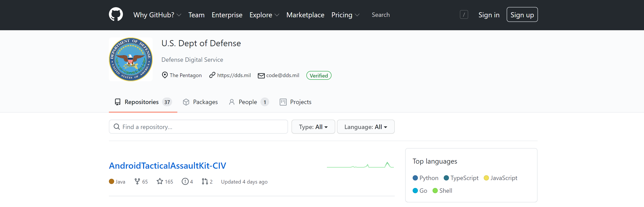644x207 pixels.
Task: Open the Language: All dropdown
Action: pos(365,127)
